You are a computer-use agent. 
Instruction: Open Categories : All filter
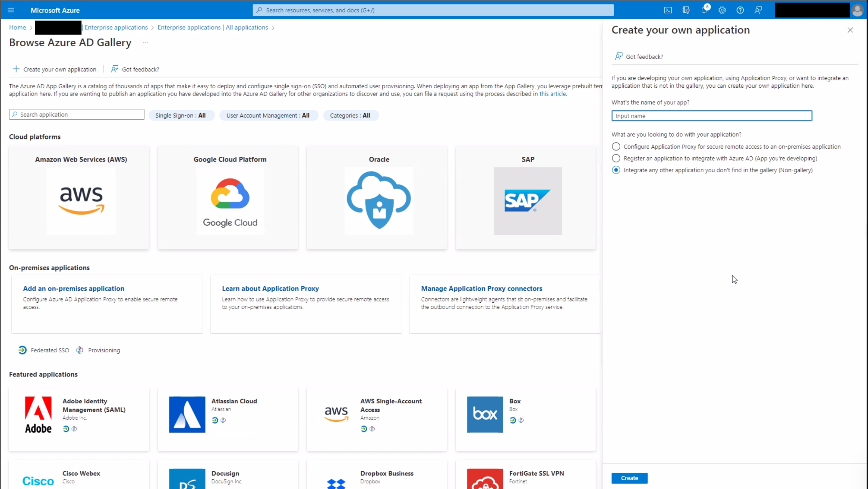tap(350, 115)
